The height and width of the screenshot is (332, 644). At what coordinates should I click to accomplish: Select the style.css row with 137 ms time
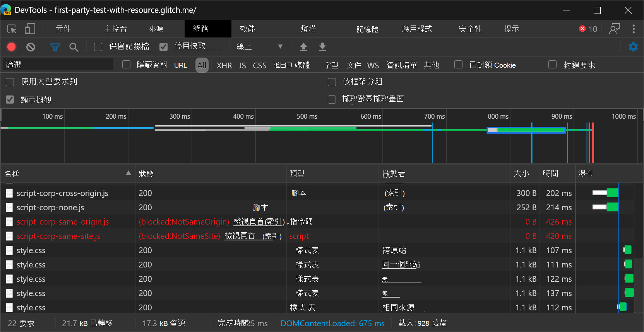[317, 293]
